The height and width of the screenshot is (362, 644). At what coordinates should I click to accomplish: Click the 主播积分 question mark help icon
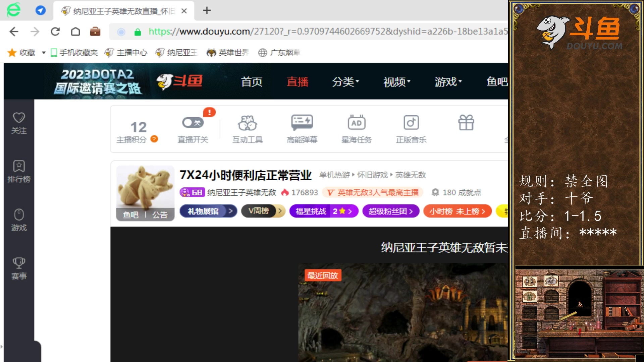pyautogui.click(x=154, y=139)
